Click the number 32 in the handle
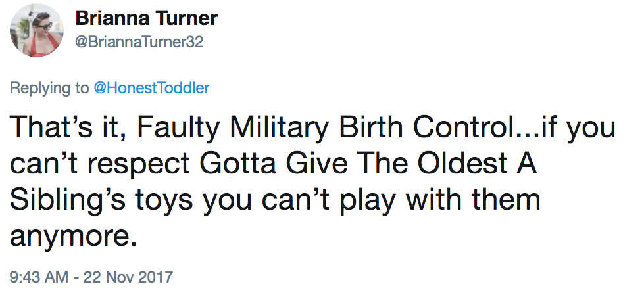Screen dimensions: 644x299 pos(194,42)
